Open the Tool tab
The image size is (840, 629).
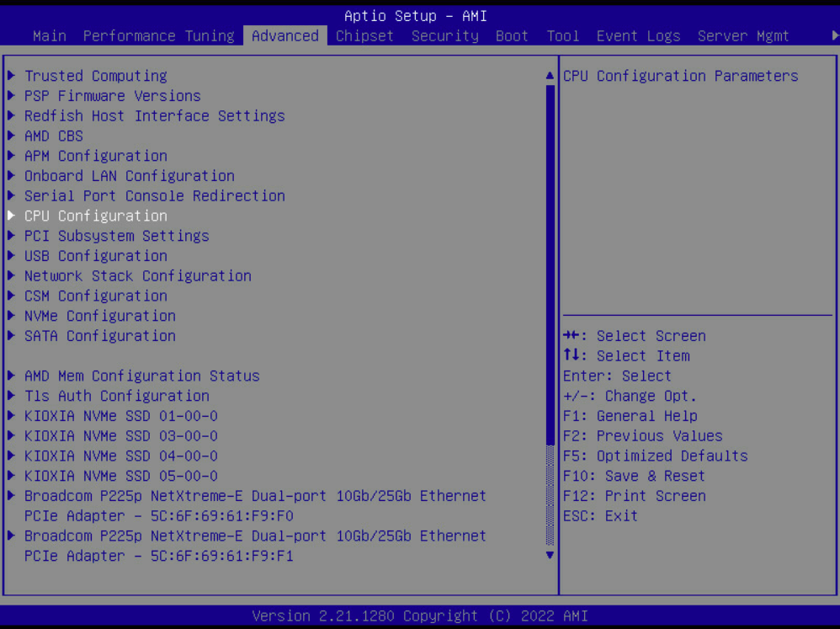(562, 36)
